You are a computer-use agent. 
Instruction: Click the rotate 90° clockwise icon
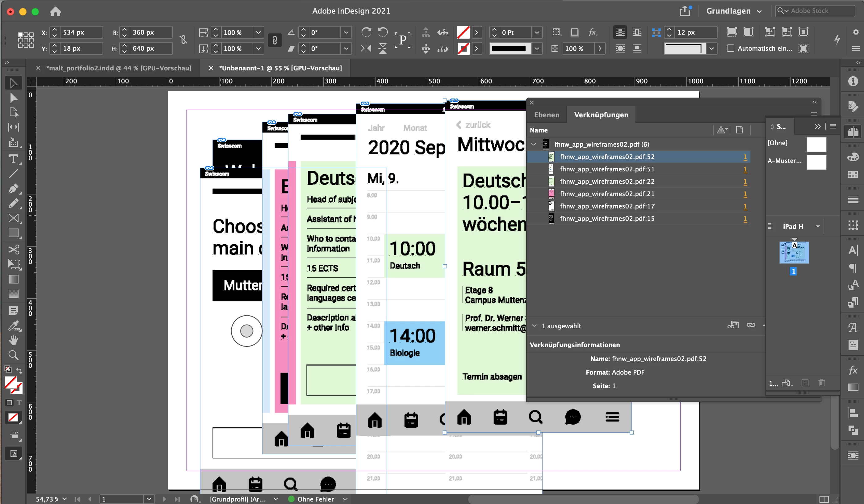tap(366, 32)
